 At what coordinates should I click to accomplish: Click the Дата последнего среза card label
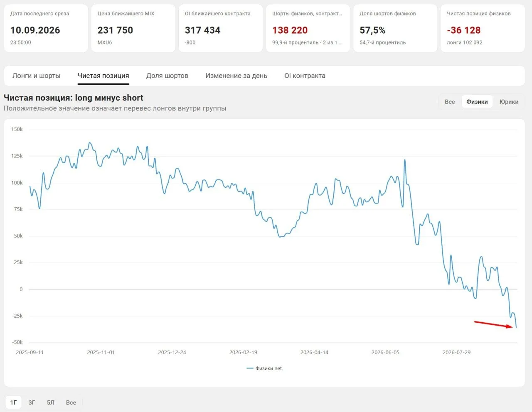coord(39,14)
